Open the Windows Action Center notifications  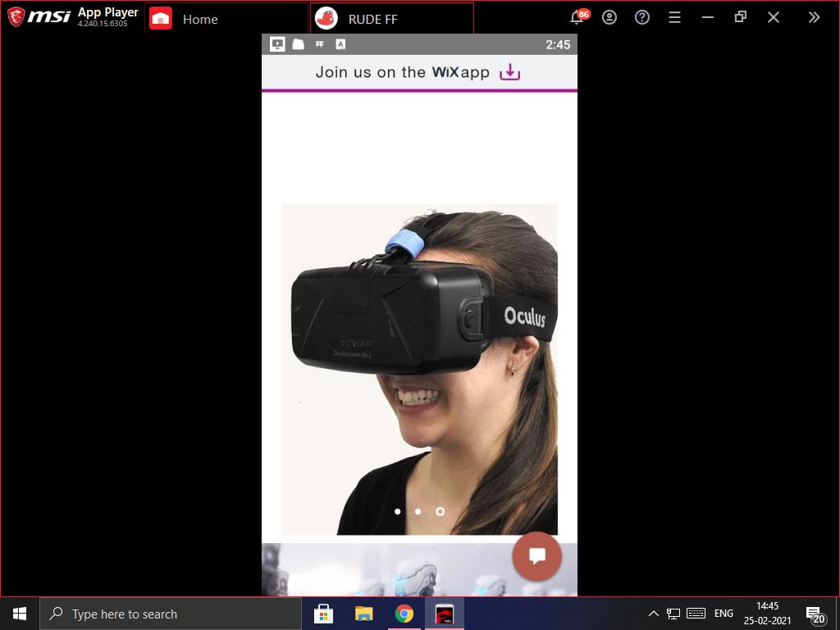(815, 614)
